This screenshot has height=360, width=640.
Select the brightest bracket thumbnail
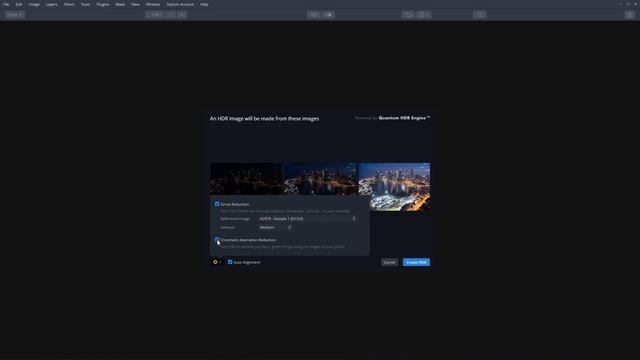click(x=394, y=187)
